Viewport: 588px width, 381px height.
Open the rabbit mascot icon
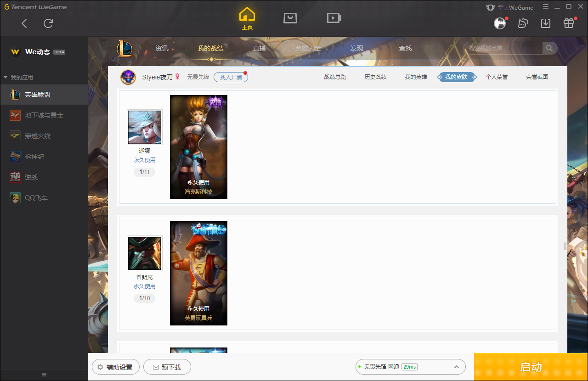coord(523,23)
